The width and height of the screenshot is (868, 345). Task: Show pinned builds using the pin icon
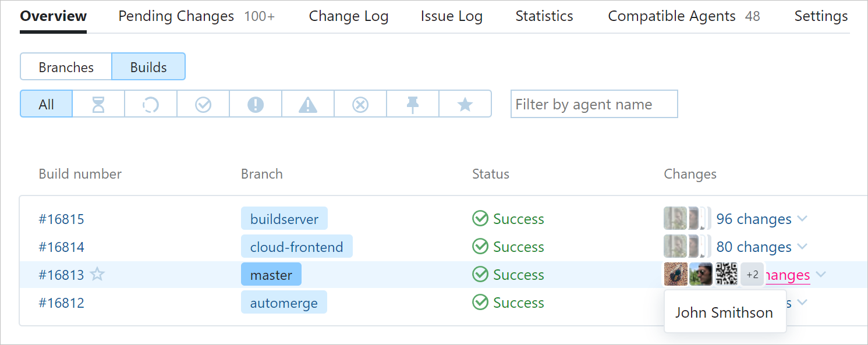coord(413,104)
